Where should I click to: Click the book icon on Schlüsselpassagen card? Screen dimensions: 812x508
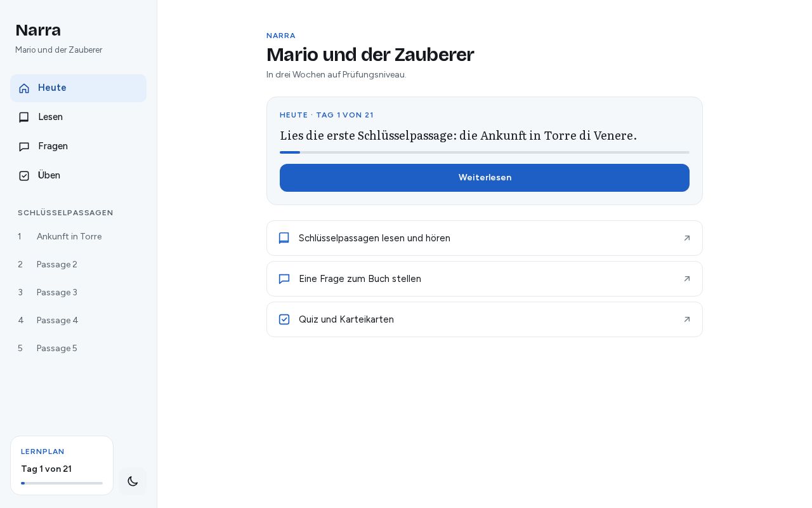pyautogui.click(x=284, y=238)
